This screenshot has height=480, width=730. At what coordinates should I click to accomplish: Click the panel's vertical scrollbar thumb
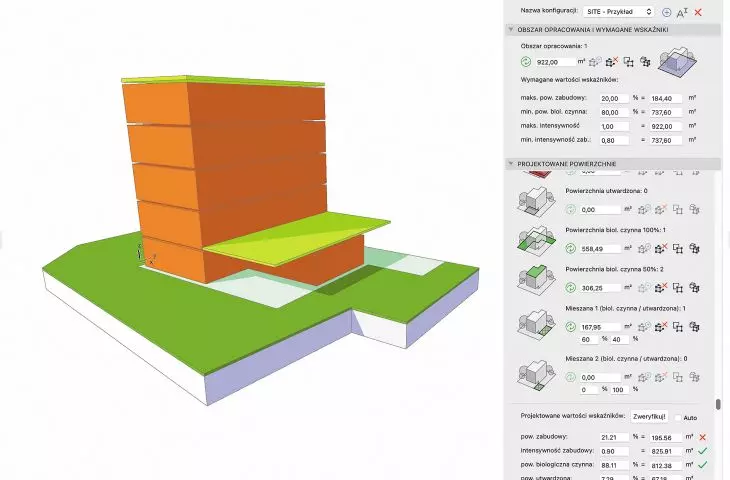(718, 404)
